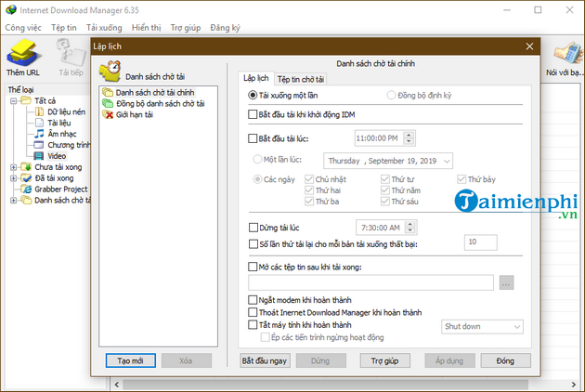The height and width of the screenshot is (392, 585).
Task: Select Đồng bộ định kỳ radio option
Action: coord(391,95)
